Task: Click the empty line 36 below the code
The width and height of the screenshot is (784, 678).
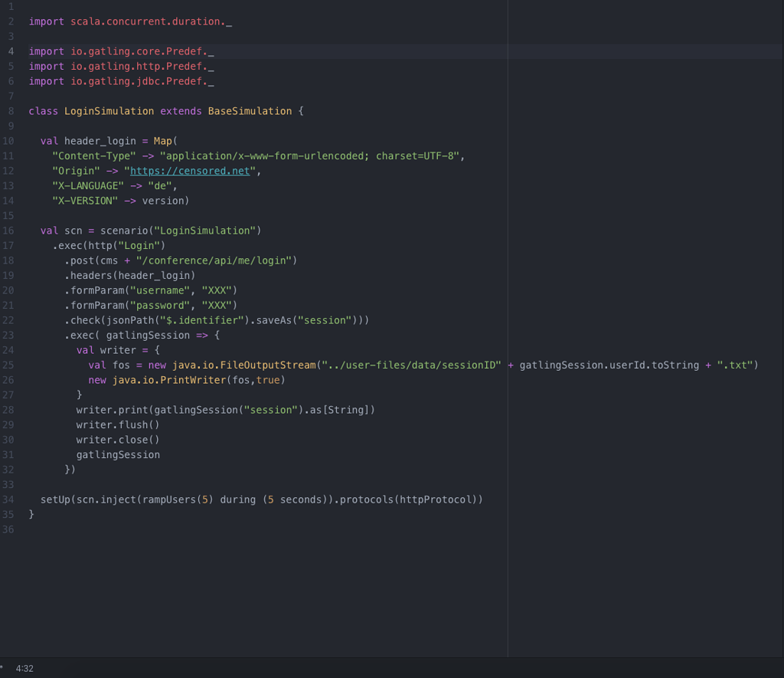Action: click(77, 529)
